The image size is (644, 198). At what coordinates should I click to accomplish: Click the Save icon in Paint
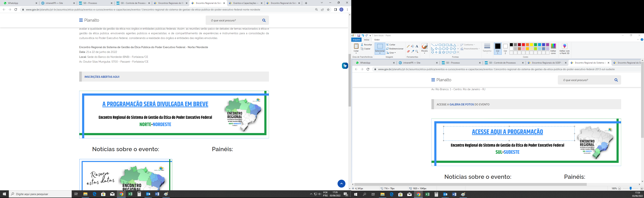[359, 36]
